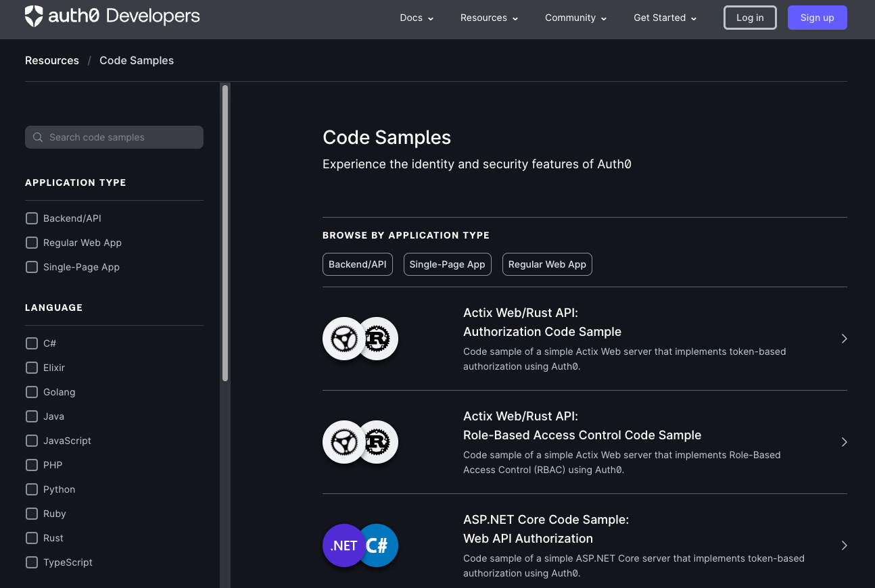Click the Actix gear logo in Role-Based Access Control sample
875x588 pixels.
click(x=344, y=442)
